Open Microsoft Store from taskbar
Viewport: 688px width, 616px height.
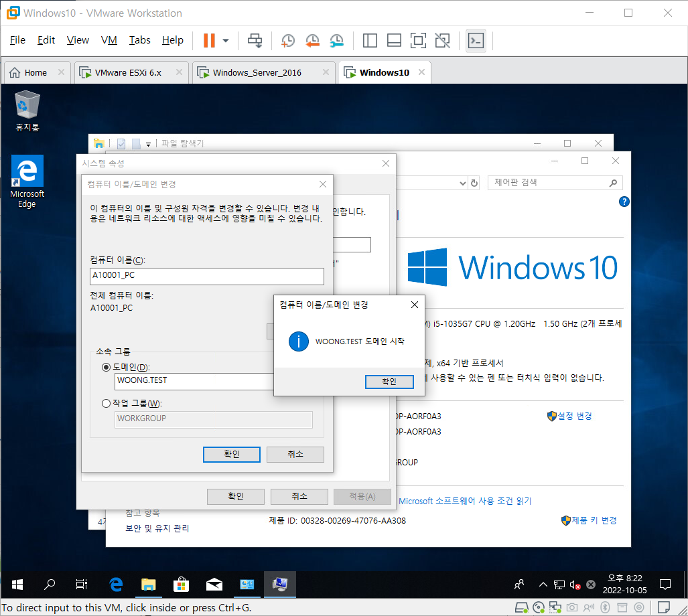click(x=182, y=584)
